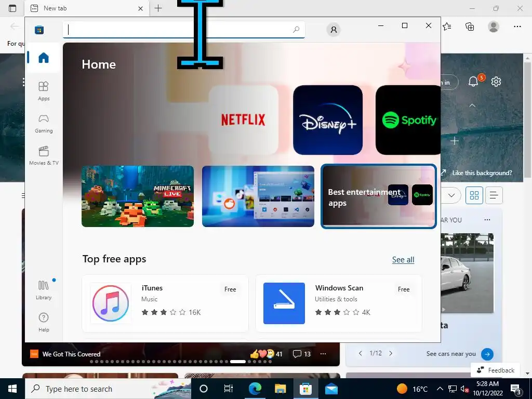Viewport: 532px width, 399px height.
Task: Open the Store account profile icon
Action: tap(334, 30)
